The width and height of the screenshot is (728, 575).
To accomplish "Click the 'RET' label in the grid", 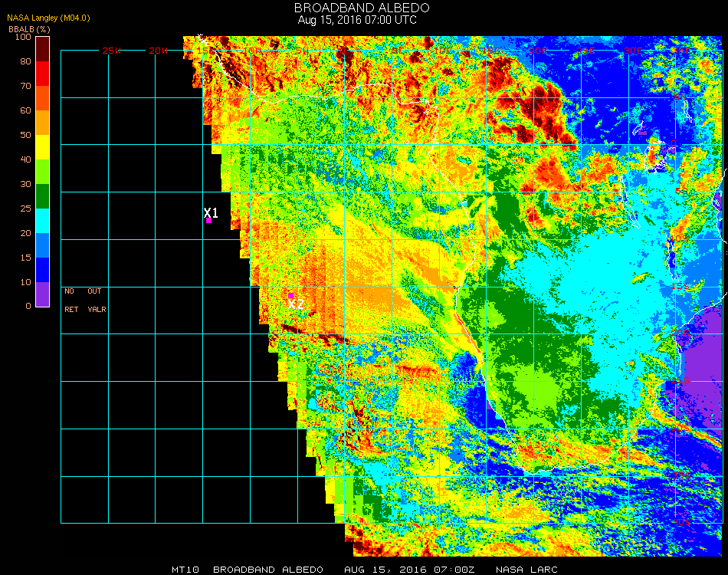I will (x=71, y=309).
